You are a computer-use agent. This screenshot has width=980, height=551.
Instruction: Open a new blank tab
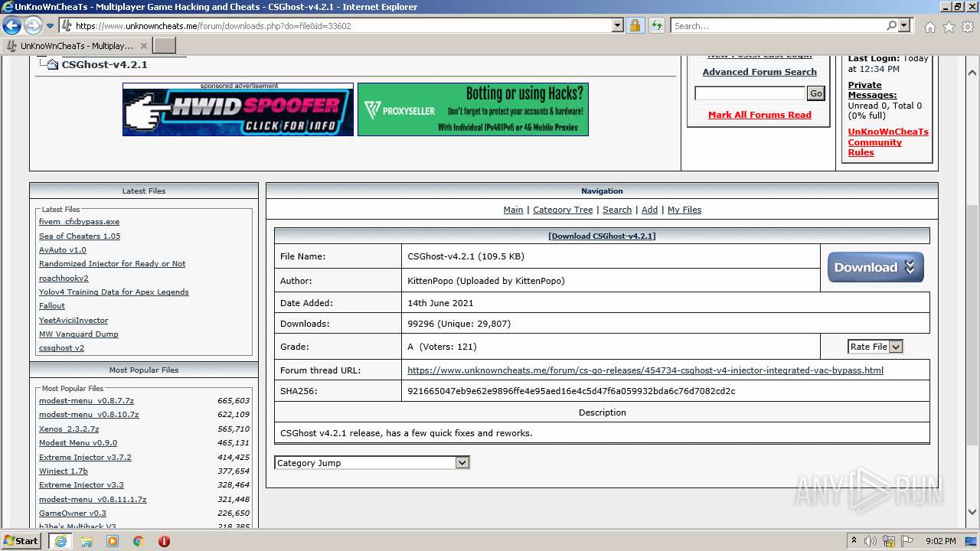tap(165, 46)
